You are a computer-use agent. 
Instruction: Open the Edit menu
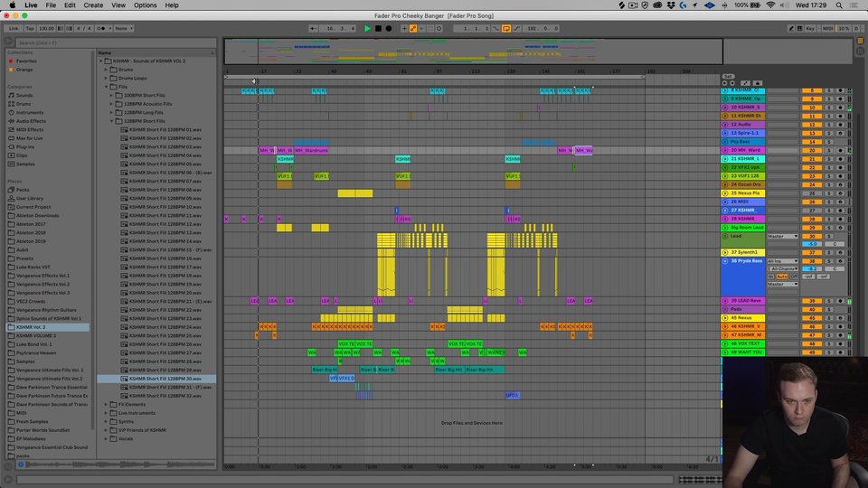click(x=70, y=5)
